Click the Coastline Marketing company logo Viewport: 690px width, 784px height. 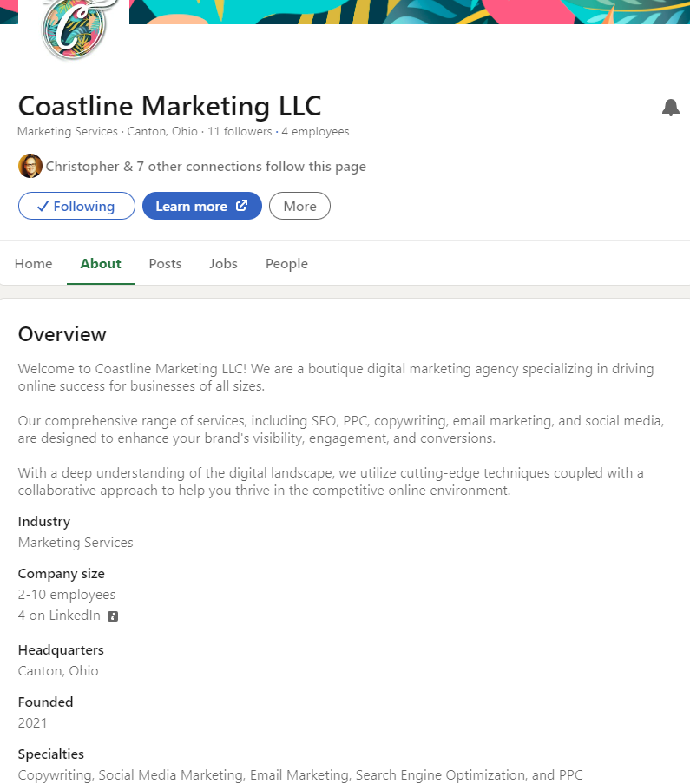(x=74, y=28)
